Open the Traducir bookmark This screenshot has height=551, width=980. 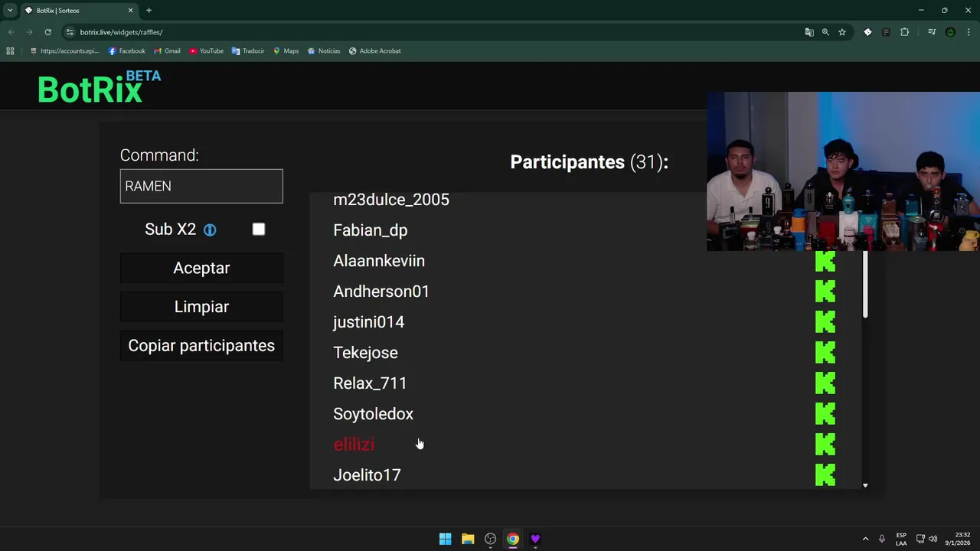click(x=248, y=51)
